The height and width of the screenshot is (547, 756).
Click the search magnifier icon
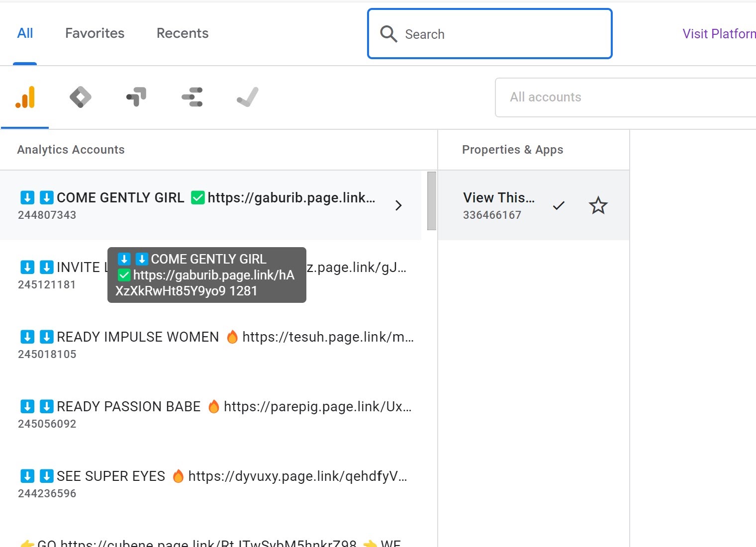click(x=388, y=34)
